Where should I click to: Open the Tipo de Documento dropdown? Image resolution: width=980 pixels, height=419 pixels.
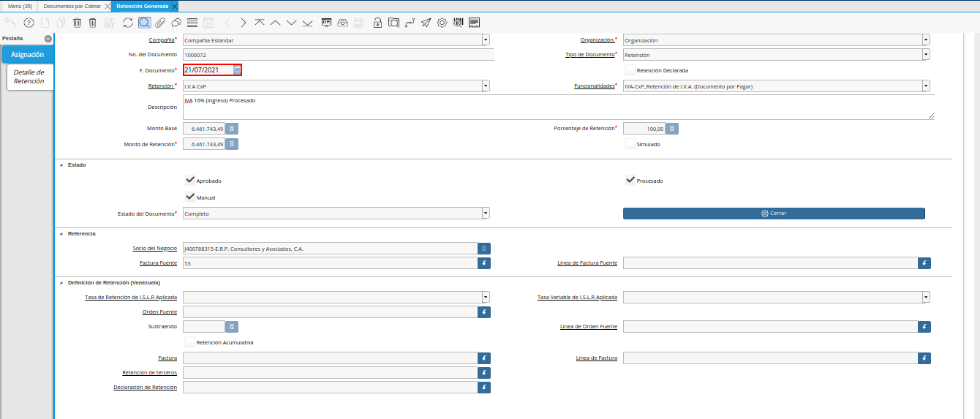926,55
